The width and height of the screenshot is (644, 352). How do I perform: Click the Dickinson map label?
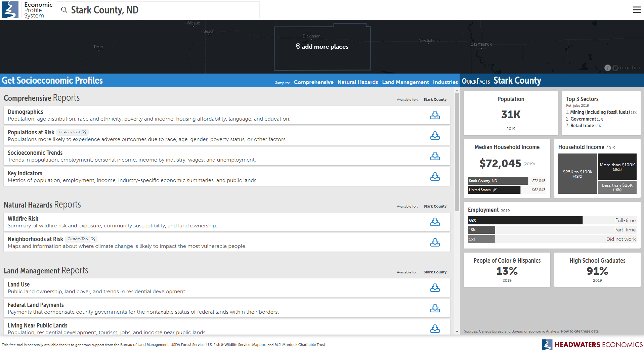pyautogui.click(x=311, y=36)
